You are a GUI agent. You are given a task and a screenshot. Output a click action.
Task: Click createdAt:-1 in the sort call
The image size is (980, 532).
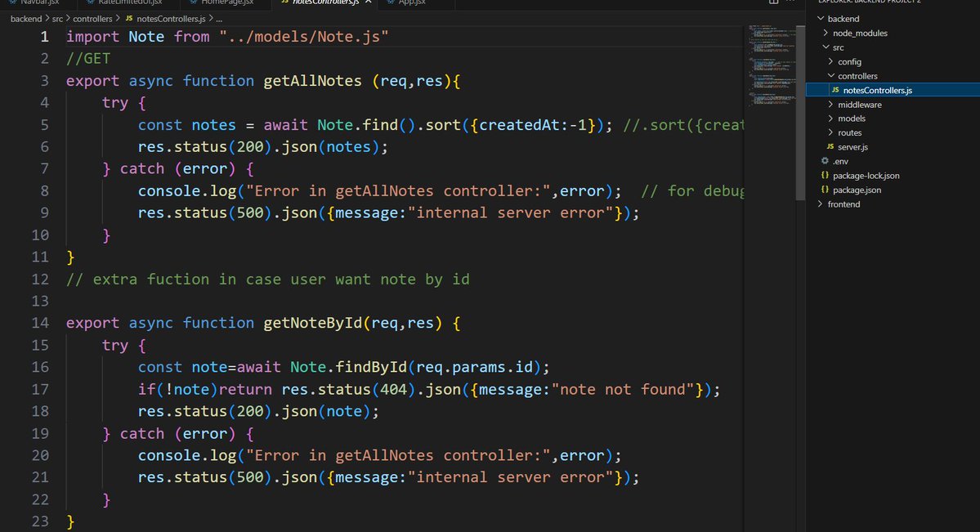tap(532, 125)
